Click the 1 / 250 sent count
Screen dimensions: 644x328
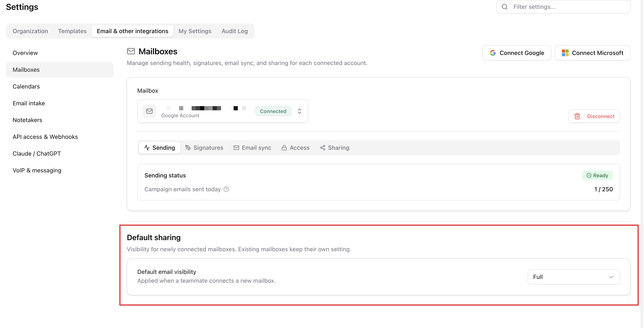(603, 189)
